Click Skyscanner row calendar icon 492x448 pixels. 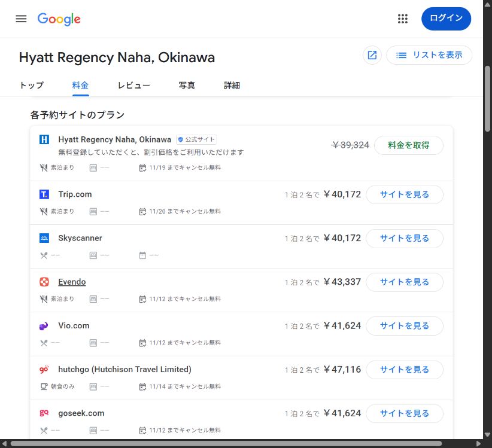click(142, 255)
